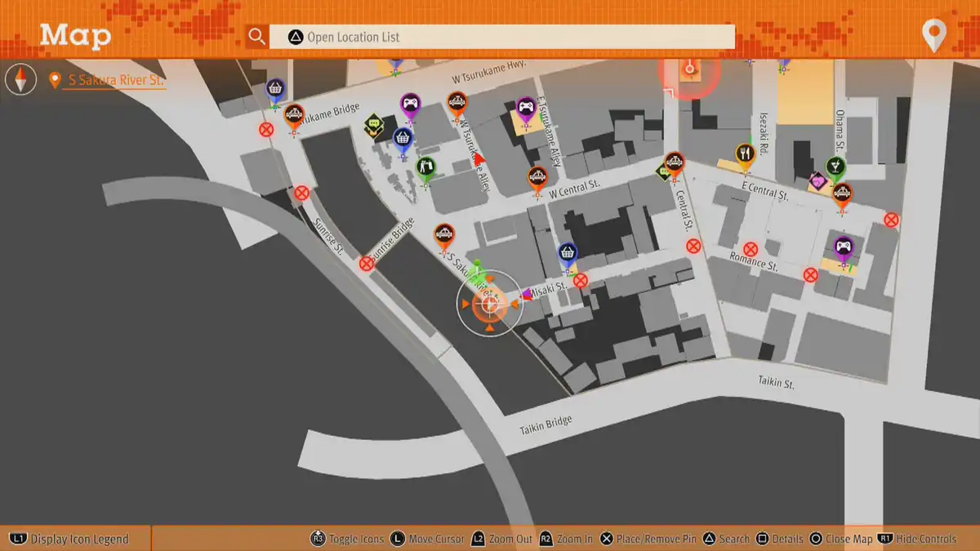Screen dimensions: 980x551
Task: Click the orange crosshair map cursor
Action: click(x=489, y=304)
